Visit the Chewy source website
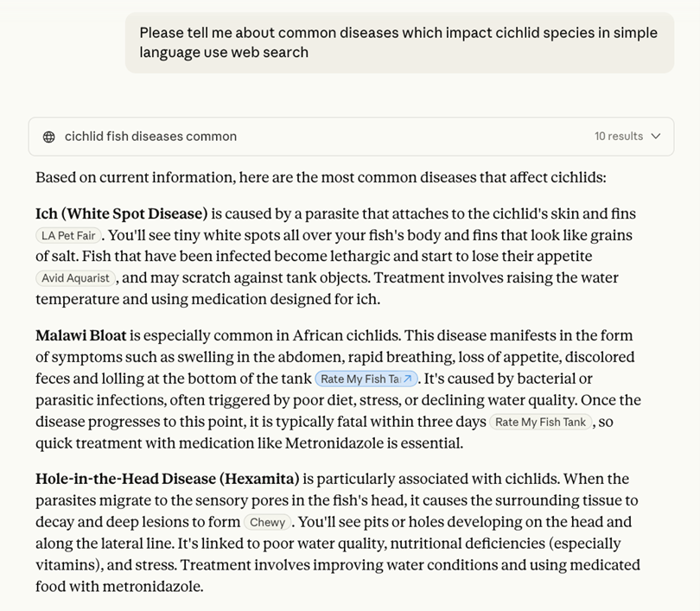700x611 pixels. pos(267,522)
